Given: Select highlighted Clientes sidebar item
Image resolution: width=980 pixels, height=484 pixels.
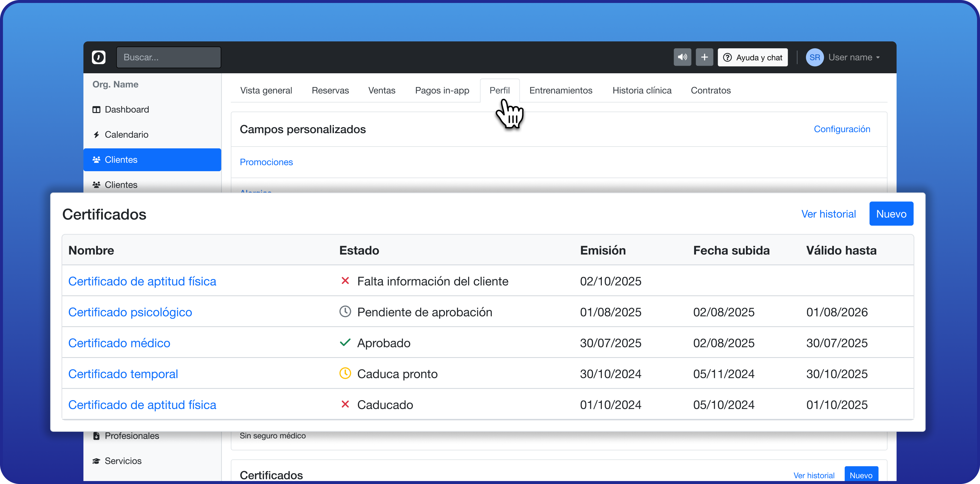Looking at the screenshot, I should point(152,160).
